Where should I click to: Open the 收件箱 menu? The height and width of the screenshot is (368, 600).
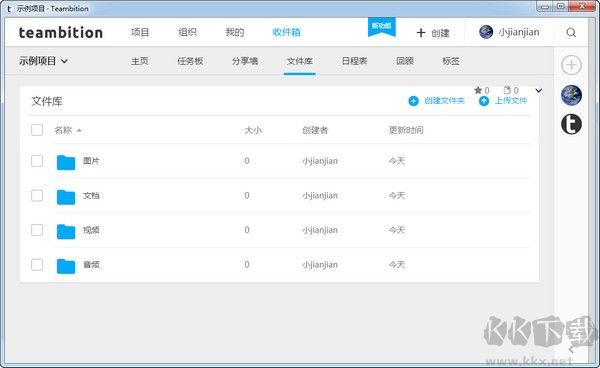click(286, 32)
